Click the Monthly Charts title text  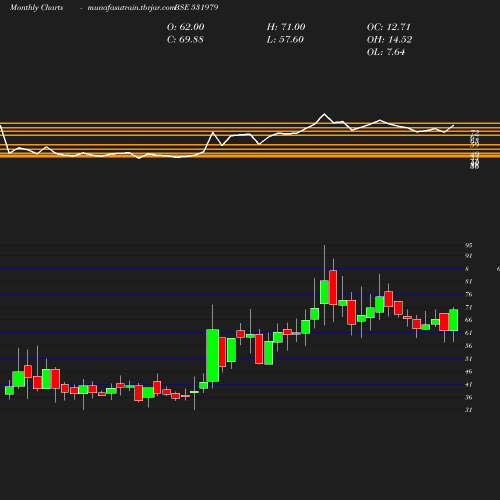coord(37,7)
